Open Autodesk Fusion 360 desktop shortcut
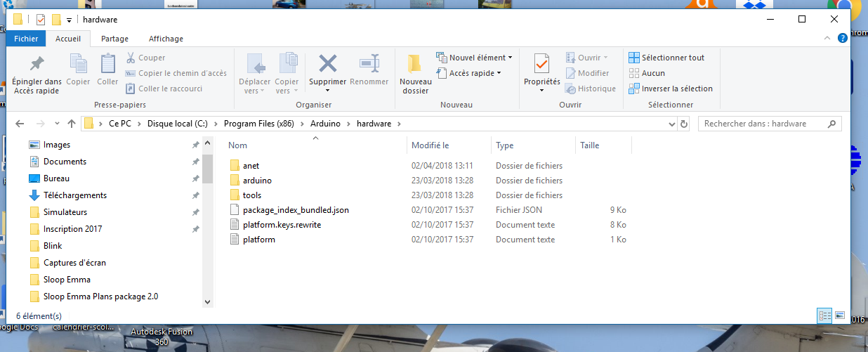The image size is (868, 352). pyautogui.click(x=162, y=337)
